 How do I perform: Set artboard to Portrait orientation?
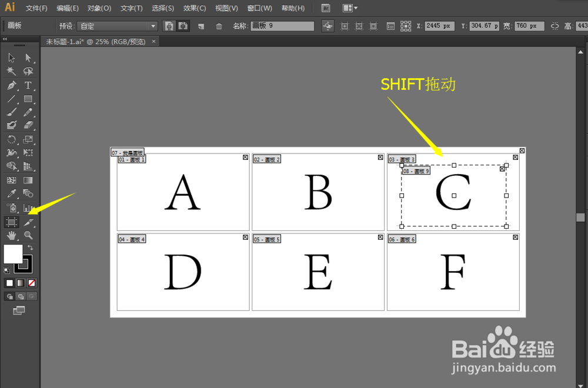[x=169, y=26]
